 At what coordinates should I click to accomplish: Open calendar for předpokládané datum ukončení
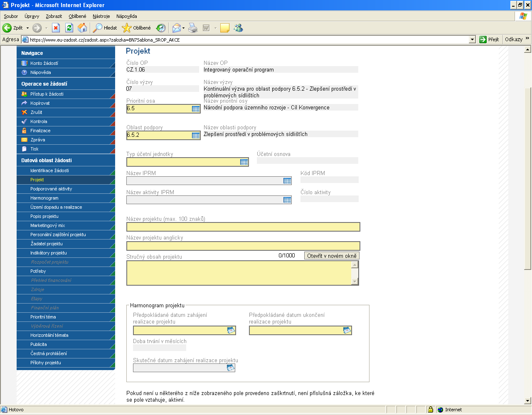point(347,330)
